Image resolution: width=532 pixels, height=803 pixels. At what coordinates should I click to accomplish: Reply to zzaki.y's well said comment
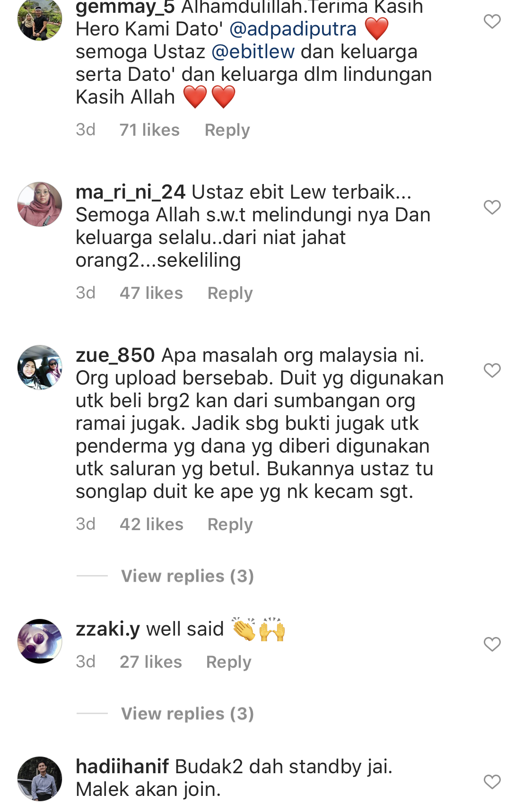(229, 662)
